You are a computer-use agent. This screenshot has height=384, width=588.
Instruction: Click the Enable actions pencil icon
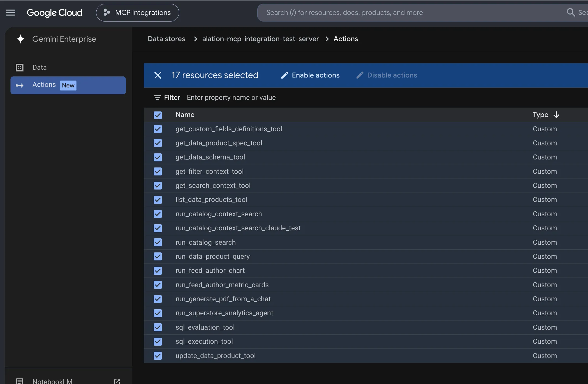tap(285, 75)
